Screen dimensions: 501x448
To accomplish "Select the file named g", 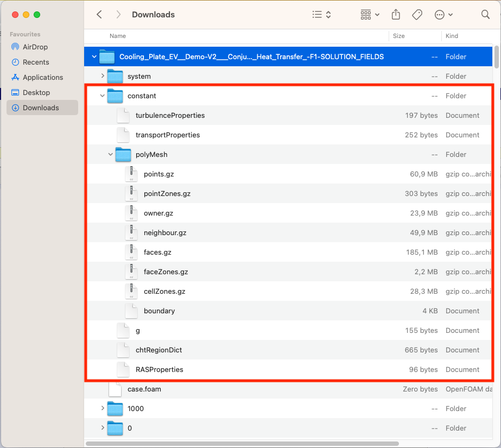I will (x=138, y=330).
